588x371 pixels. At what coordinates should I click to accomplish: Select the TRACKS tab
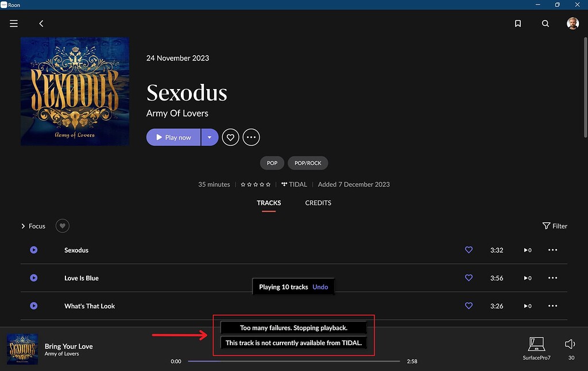pos(268,203)
